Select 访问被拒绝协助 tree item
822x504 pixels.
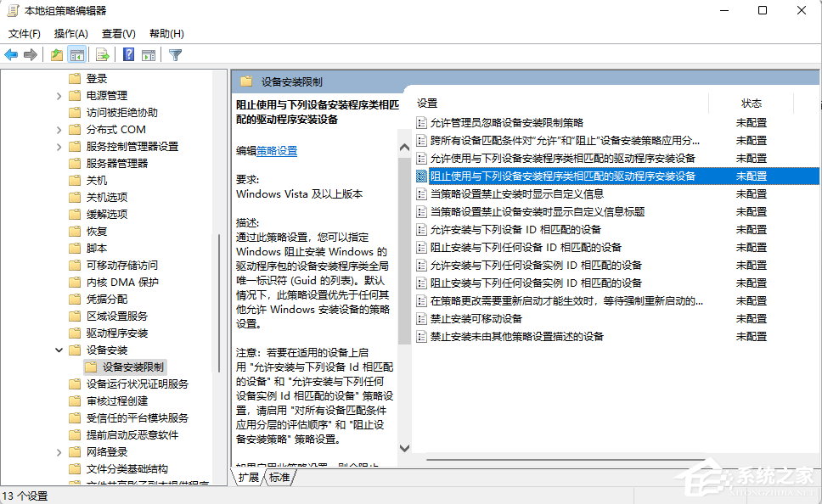[x=121, y=113]
